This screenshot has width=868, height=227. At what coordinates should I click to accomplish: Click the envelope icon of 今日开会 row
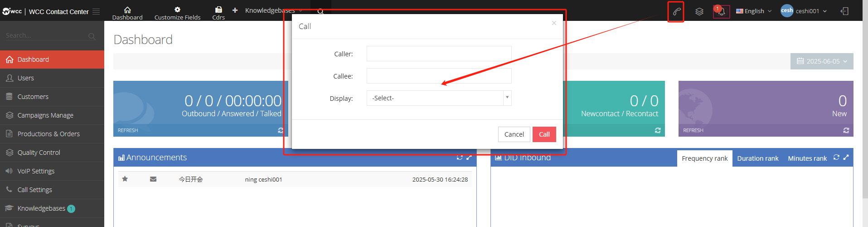(153, 179)
